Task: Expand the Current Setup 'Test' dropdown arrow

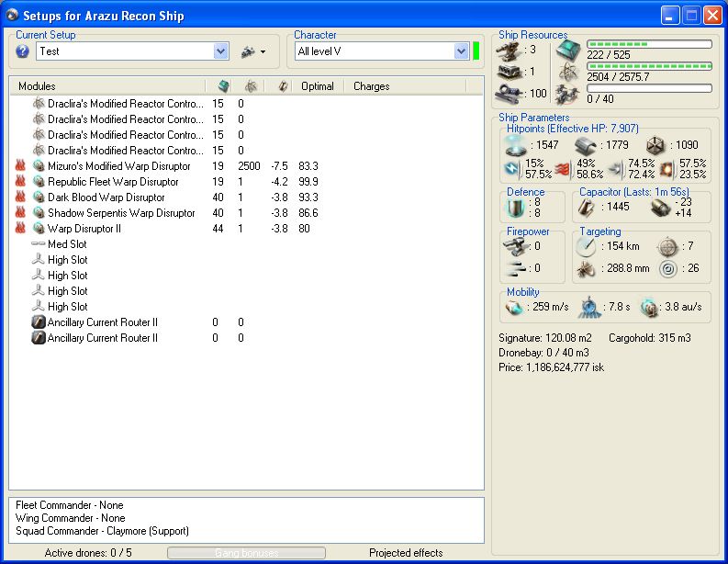Action: point(221,51)
